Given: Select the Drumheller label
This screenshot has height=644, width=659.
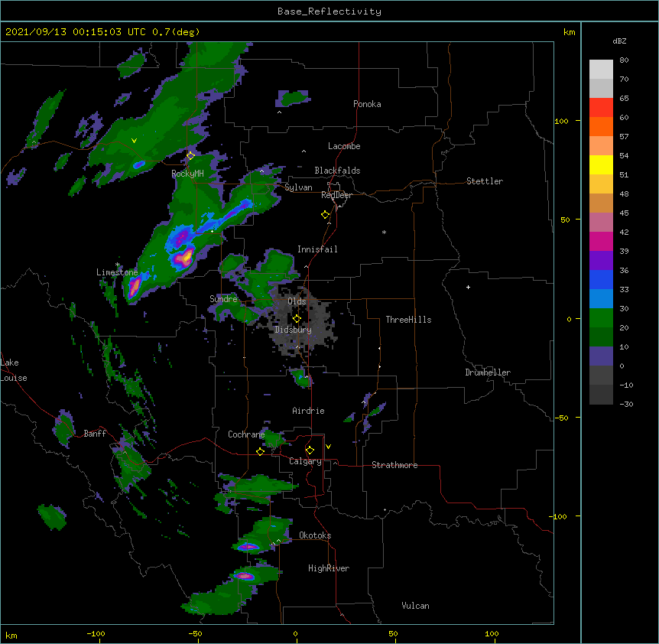Looking at the screenshot, I should tap(488, 372).
